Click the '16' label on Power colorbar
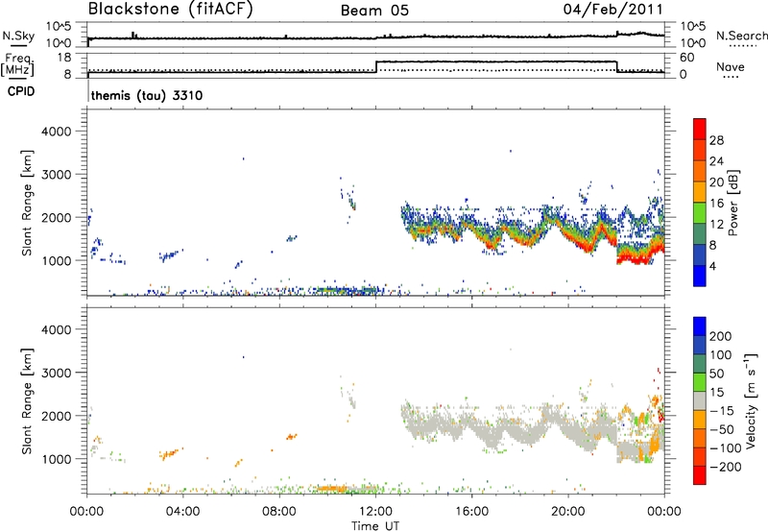 (716, 204)
